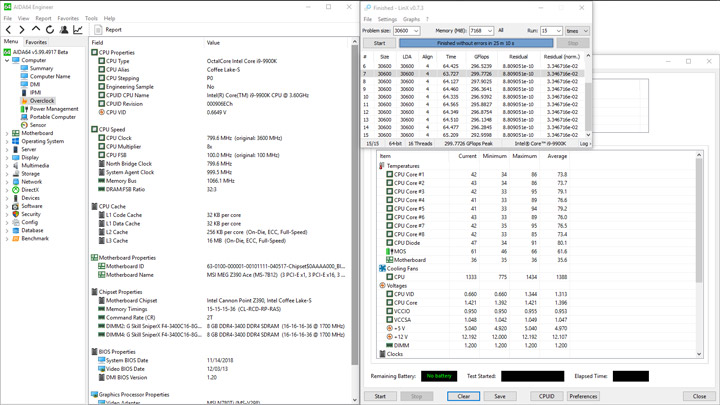The width and height of the screenshot is (720, 405).
Task: Select DMI in the tree
Action: point(35,84)
